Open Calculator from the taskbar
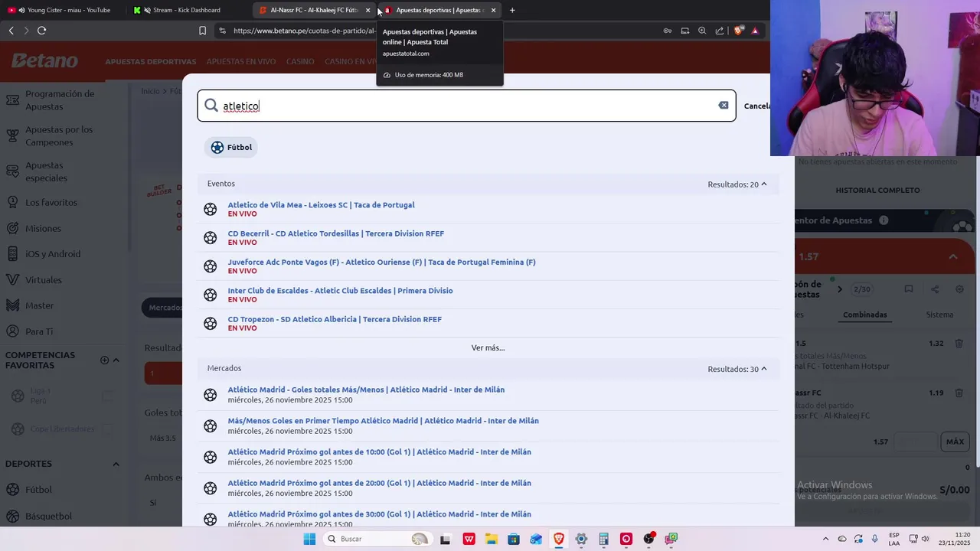Image resolution: width=980 pixels, height=551 pixels. (x=603, y=539)
